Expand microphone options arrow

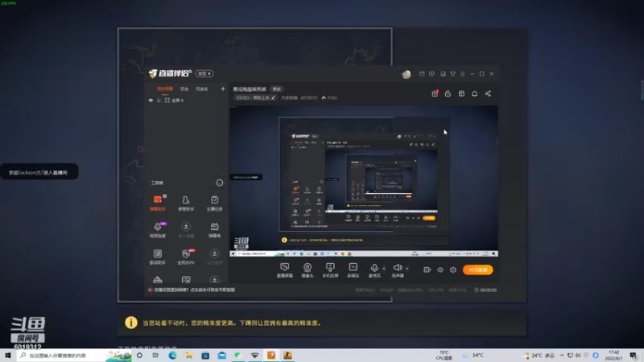(x=384, y=269)
